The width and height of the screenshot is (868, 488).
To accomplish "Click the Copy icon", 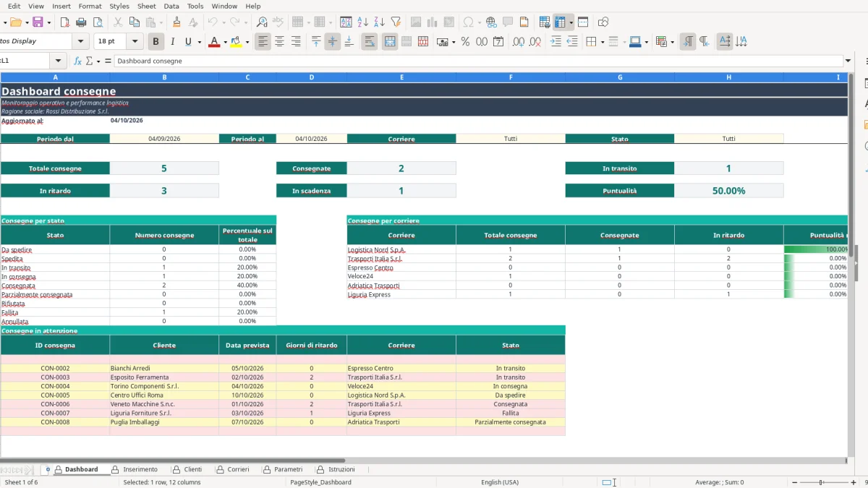I will 135,22.
